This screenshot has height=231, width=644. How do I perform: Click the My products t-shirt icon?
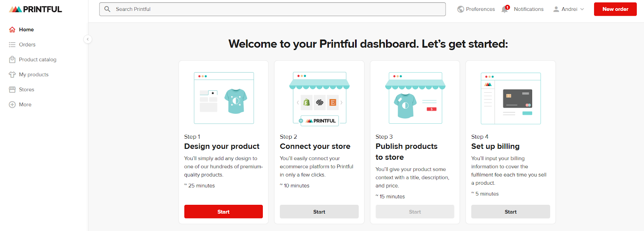point(12,75)
